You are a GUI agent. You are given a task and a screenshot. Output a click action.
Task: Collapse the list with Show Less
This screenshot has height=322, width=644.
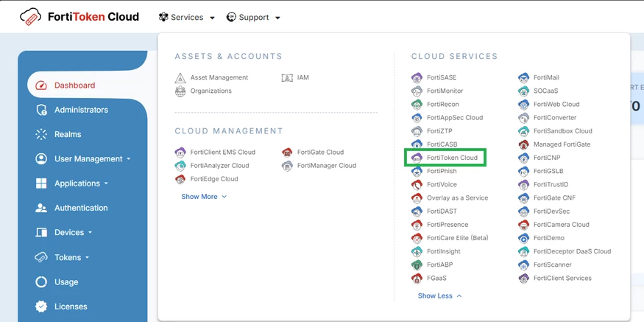coord(440,295)
